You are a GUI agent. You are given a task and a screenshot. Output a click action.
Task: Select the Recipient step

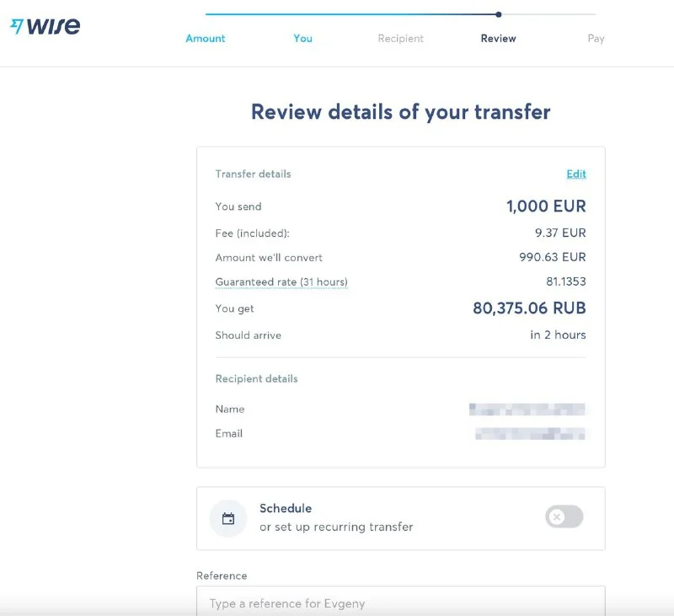400,39
